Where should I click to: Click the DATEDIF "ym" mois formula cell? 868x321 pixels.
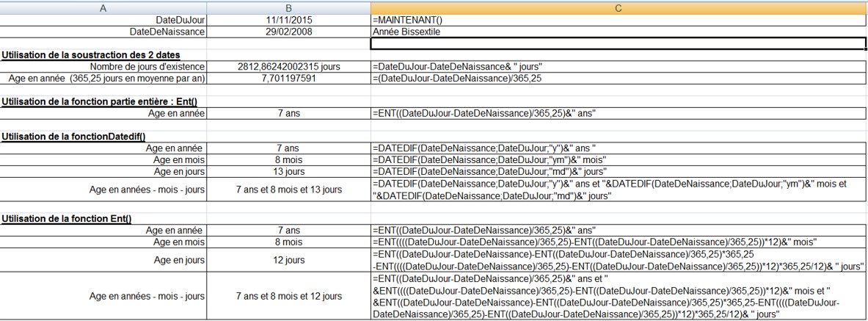[x=619, y=159]
